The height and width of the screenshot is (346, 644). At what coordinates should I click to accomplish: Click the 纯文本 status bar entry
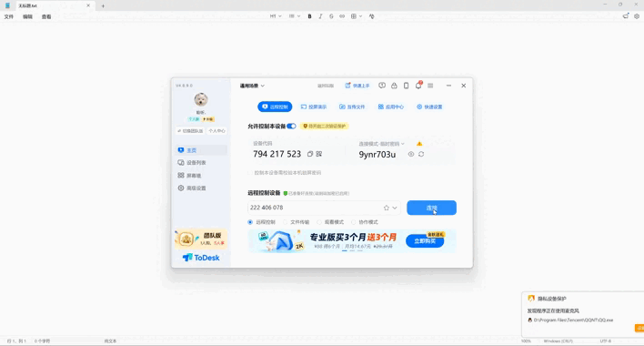pos(110,341)
